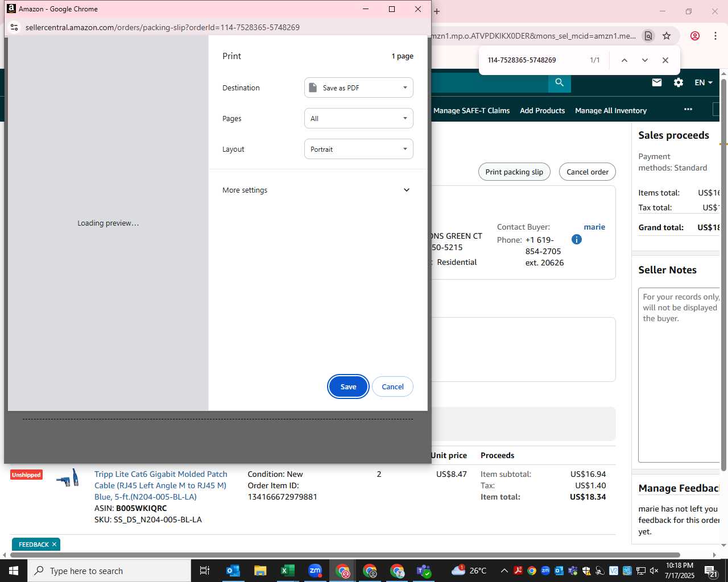Screen dimensions: 728x582
Task: Open the Pages dropdown set to All
Action: tap(359, 118)
